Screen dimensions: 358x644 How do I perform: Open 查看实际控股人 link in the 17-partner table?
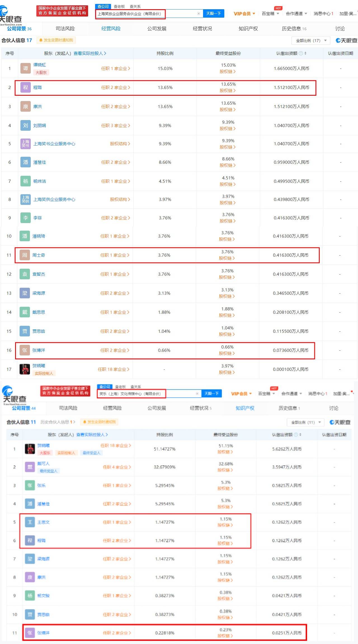click(x=90, y=53)
